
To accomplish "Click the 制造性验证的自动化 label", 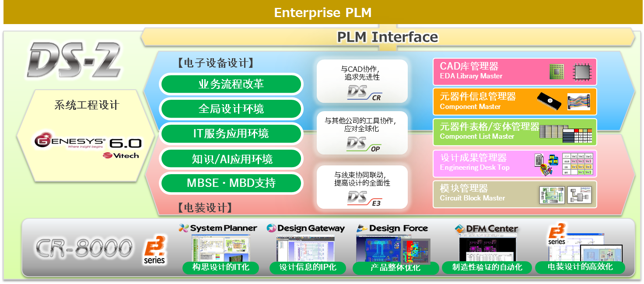I will [x=487, y=267].
